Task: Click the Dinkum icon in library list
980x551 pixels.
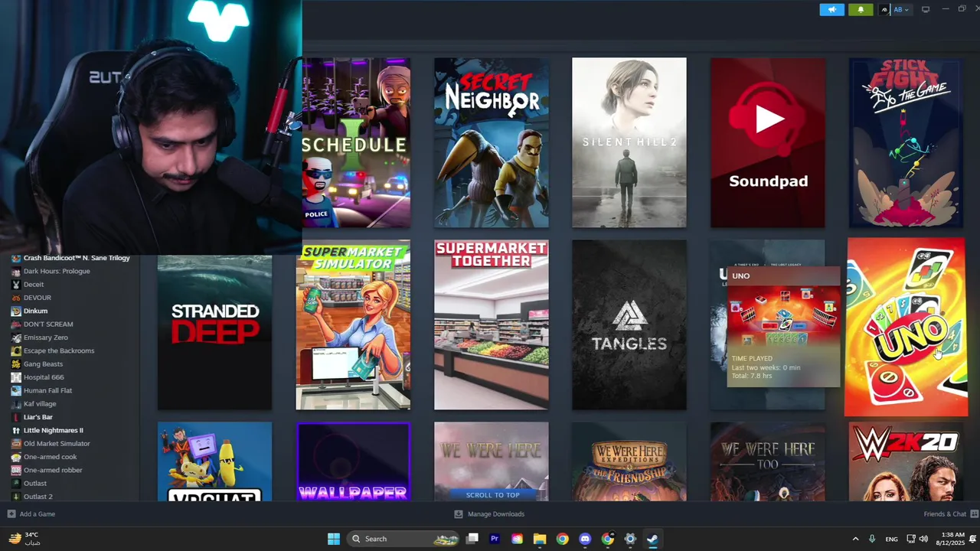Action: point(15,311)
